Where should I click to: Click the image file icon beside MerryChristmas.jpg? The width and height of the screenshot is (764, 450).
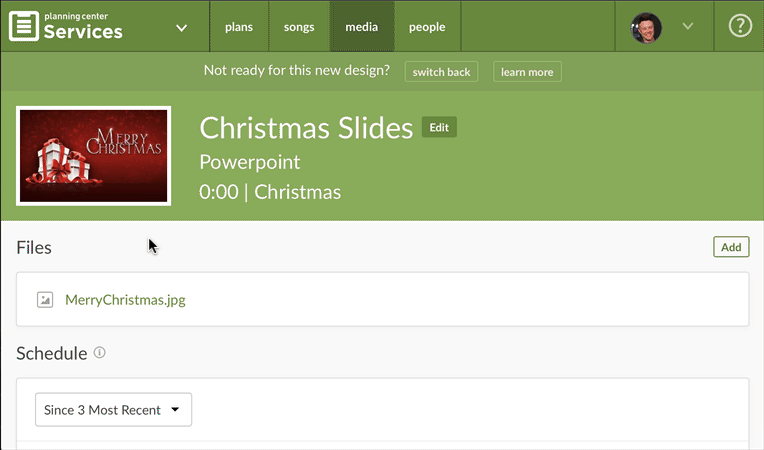point(45,300)
